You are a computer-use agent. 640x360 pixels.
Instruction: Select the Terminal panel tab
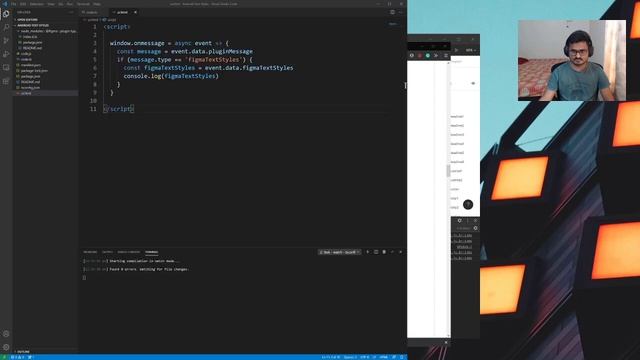(x=151, y=252)
